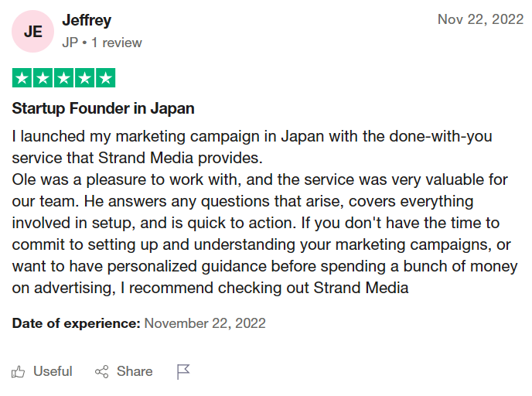
Task: Open the "Startup Founder in Japan" review title
Action: coord(103,108)
